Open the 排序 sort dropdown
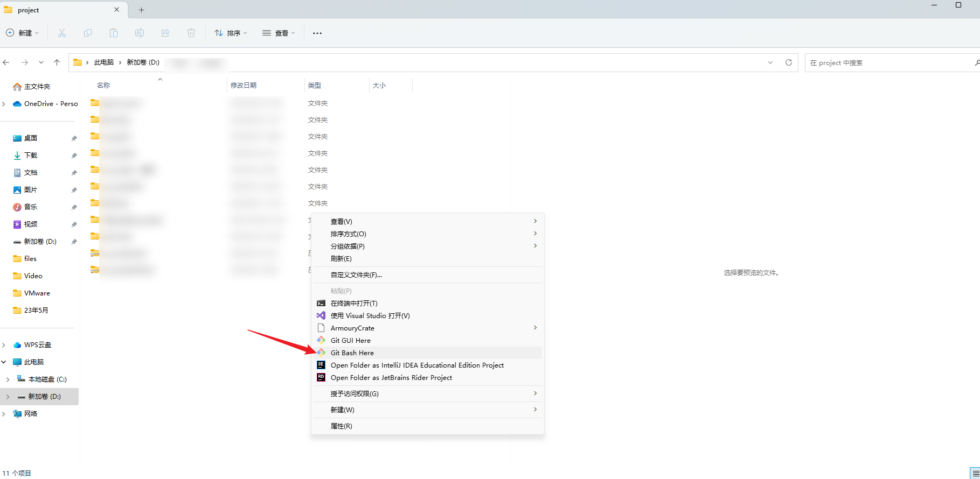 231,33
